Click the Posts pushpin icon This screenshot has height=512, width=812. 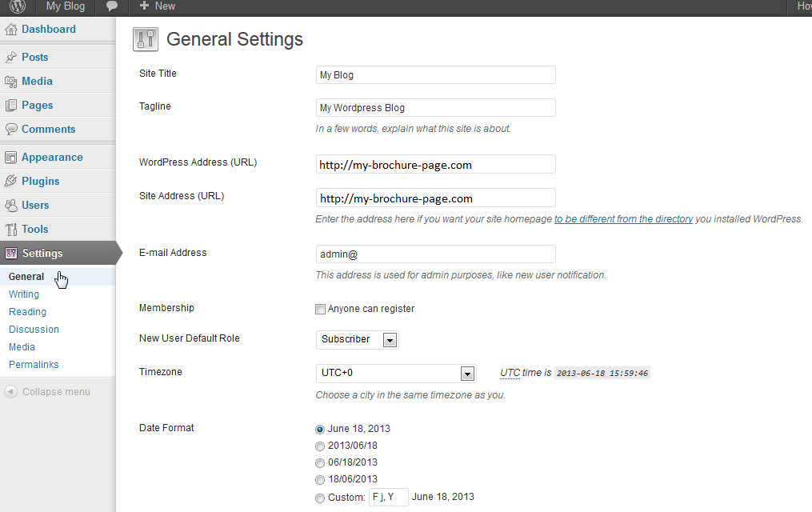point(11,58)
